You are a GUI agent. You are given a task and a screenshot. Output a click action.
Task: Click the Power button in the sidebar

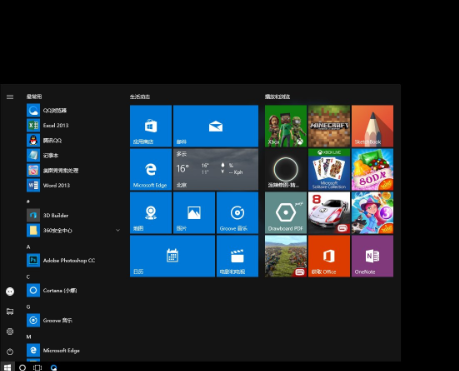point(10,351)
